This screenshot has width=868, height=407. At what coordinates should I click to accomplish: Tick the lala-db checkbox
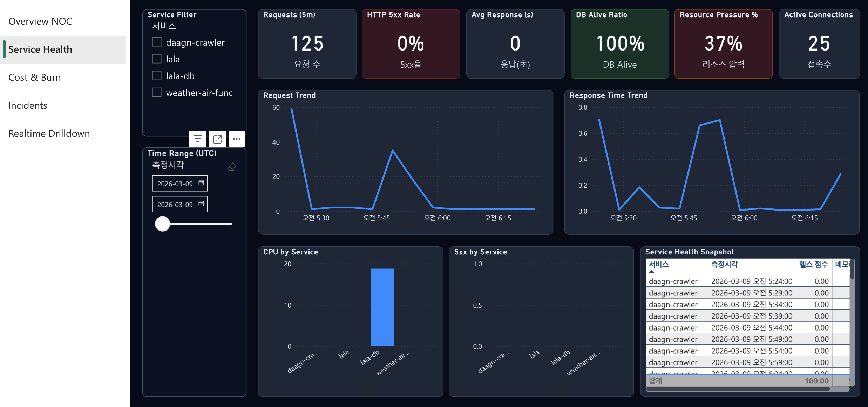tap(157, 76)
